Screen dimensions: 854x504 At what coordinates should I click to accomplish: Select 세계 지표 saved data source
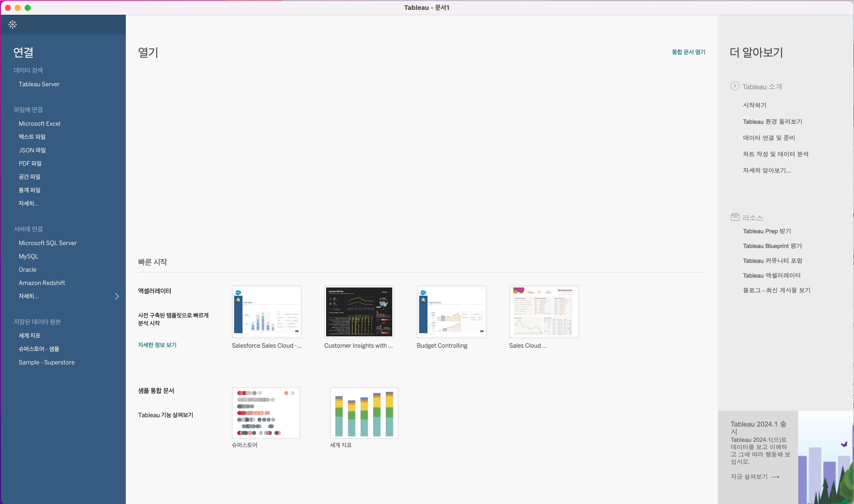coord(31,335)
